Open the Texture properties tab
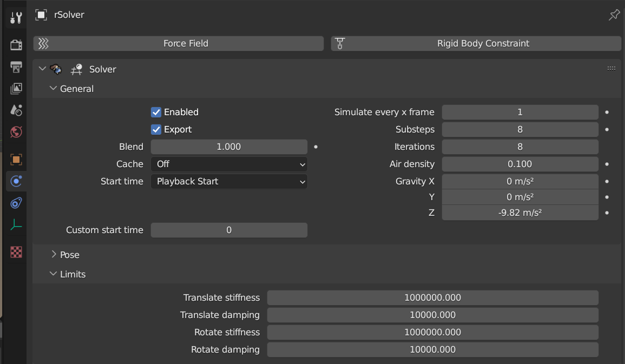 16,252
